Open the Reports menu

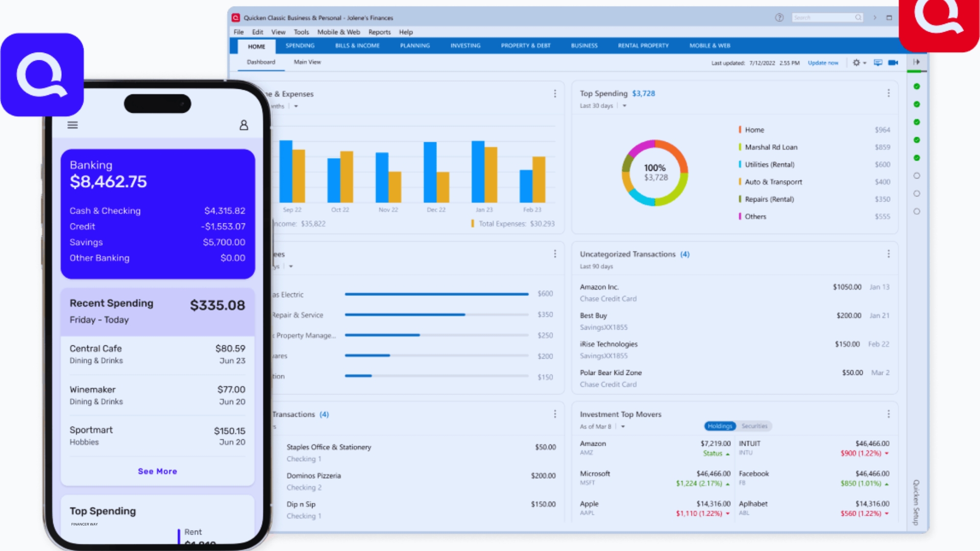[x=379, y=32]
